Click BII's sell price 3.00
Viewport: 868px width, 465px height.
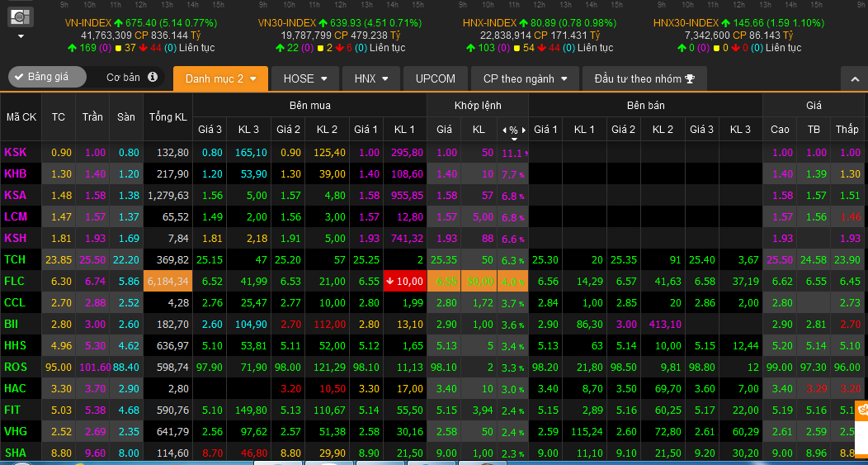[x=626, y=324]
